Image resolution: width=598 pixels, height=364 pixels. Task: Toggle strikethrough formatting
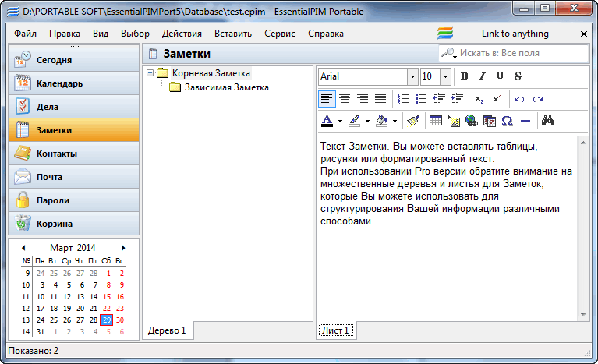[518, 76]
